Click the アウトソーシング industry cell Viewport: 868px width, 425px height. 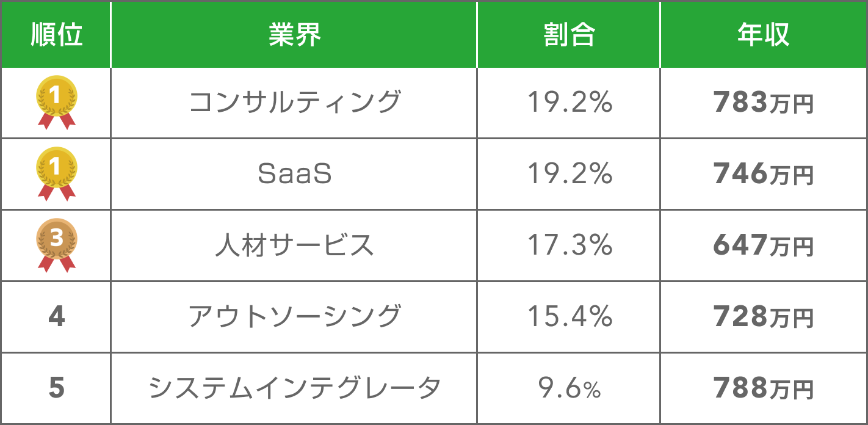(294, 316)
